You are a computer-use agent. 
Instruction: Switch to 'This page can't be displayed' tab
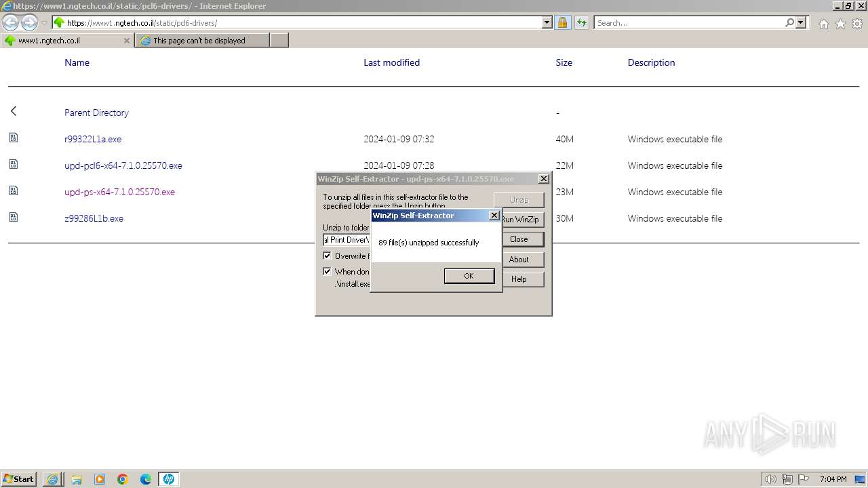tap(202, 41)
